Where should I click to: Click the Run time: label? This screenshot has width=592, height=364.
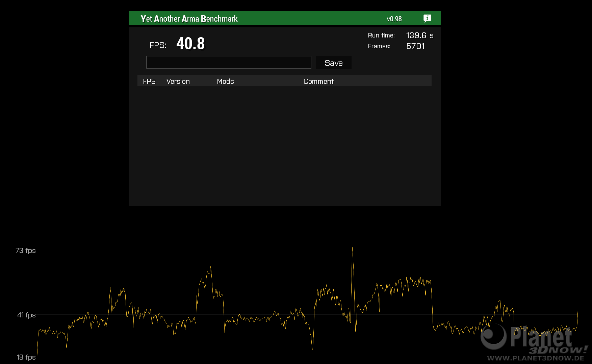tap(381, 35)
